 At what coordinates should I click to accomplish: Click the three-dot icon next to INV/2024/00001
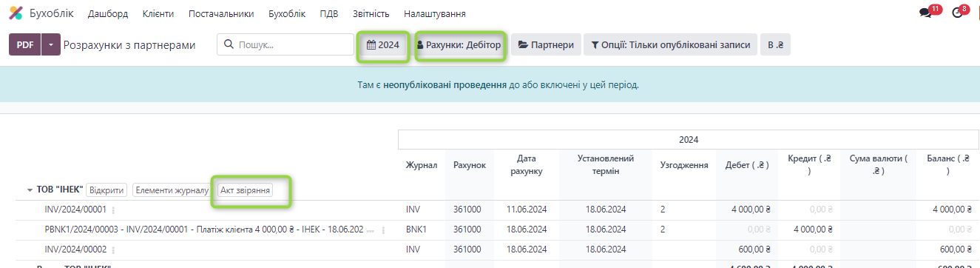pyautogui.click(x=113, y=210)
